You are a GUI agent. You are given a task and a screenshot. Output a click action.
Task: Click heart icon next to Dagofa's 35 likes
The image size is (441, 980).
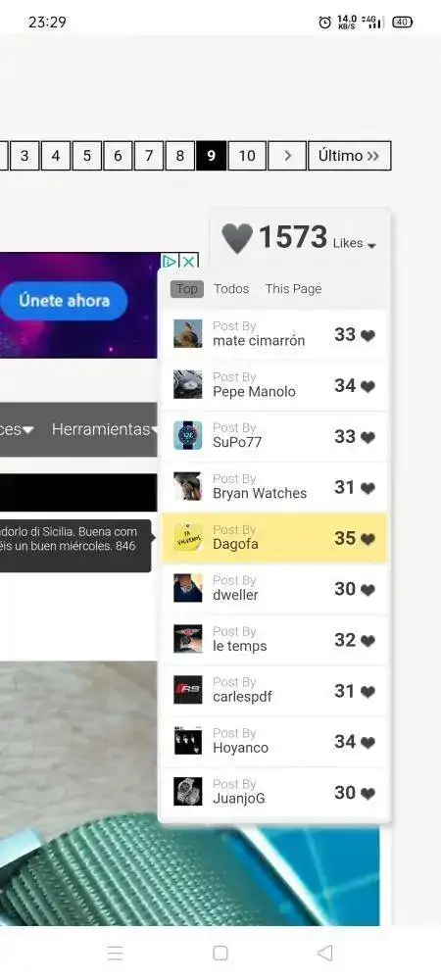point(367,539)
